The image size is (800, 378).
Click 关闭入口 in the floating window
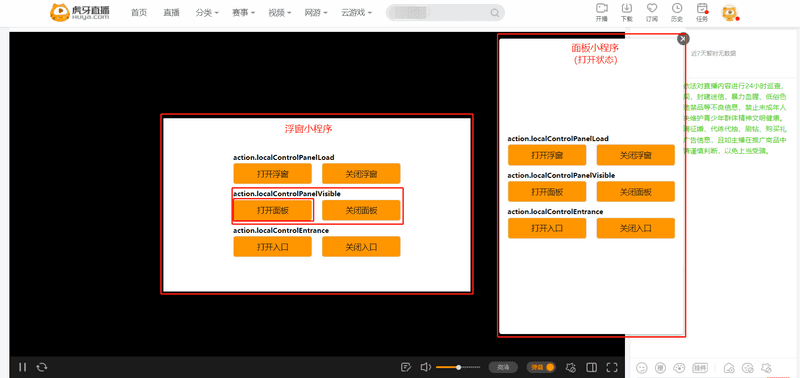pos(361,247)
